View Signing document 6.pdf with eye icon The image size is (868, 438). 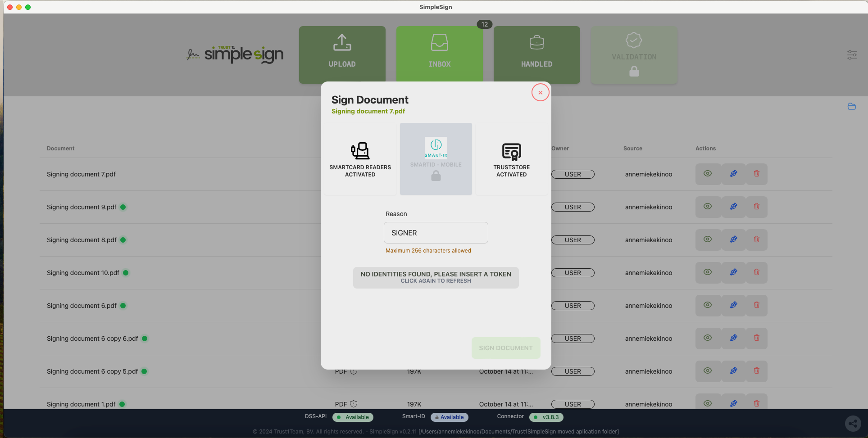pos(708,305)
